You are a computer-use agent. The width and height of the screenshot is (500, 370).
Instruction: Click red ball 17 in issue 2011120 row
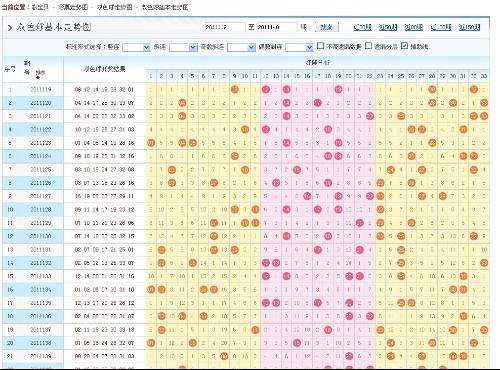point(318,103)
